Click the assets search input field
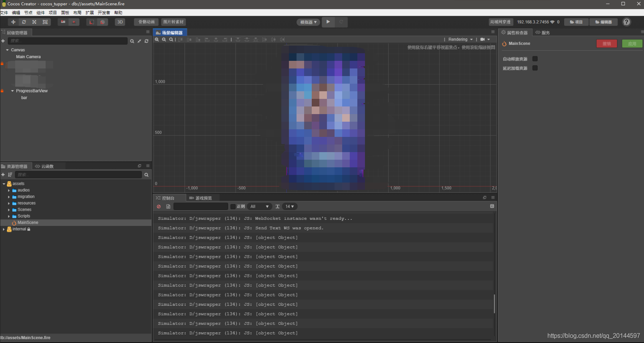Viewport: 644px width, 343px height. [78, 175]
